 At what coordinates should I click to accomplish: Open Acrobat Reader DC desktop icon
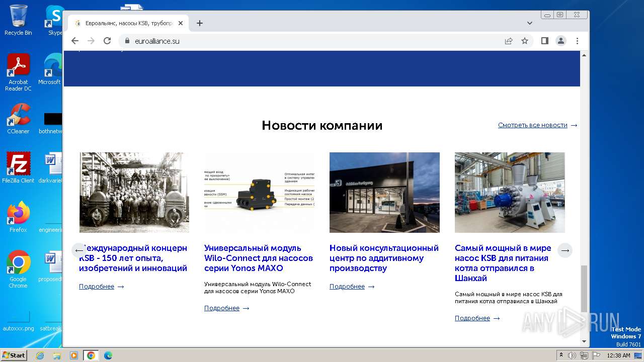pos(18,72)
